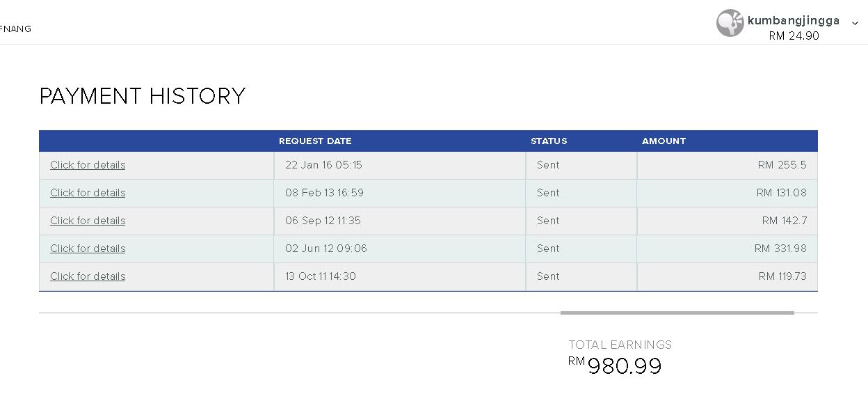Open details link for 06 Sep 12 request
The width and height of the screenshot is (868, 401).
point(88,221)
